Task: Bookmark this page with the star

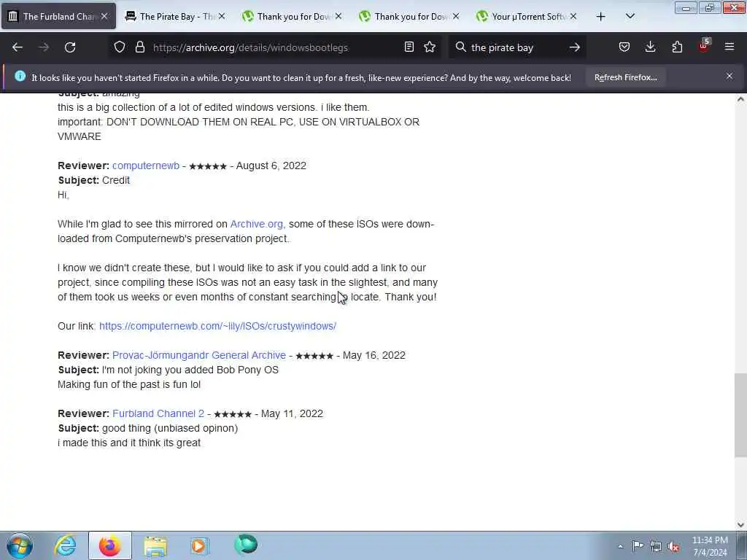Action: pyautogui.click(x=430, y=47)
